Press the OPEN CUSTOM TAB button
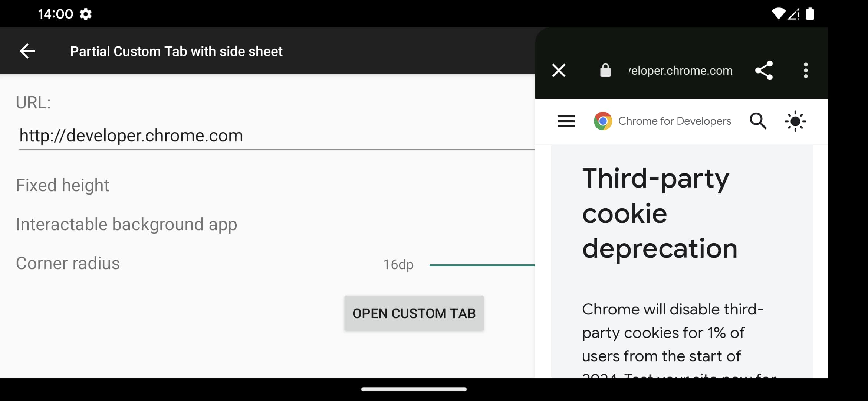Image resolution: width=868 pixels, height=401 pixels. 414,313
